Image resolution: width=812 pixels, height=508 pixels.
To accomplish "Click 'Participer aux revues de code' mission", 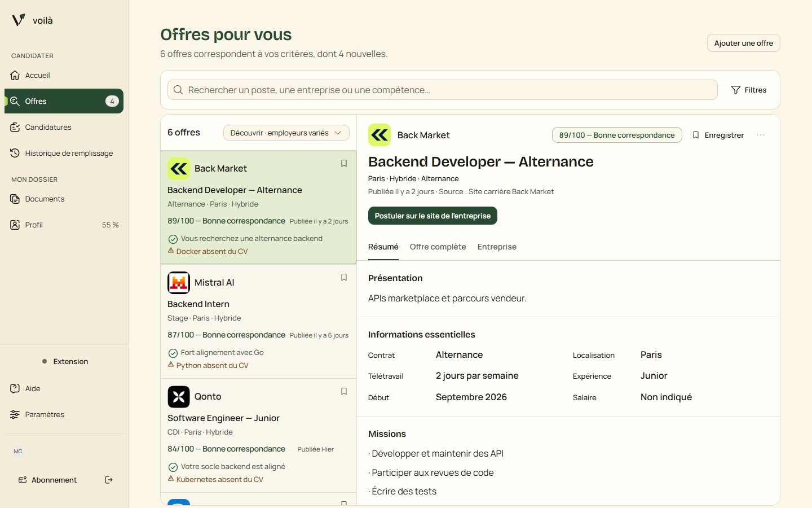I will 433,473.
